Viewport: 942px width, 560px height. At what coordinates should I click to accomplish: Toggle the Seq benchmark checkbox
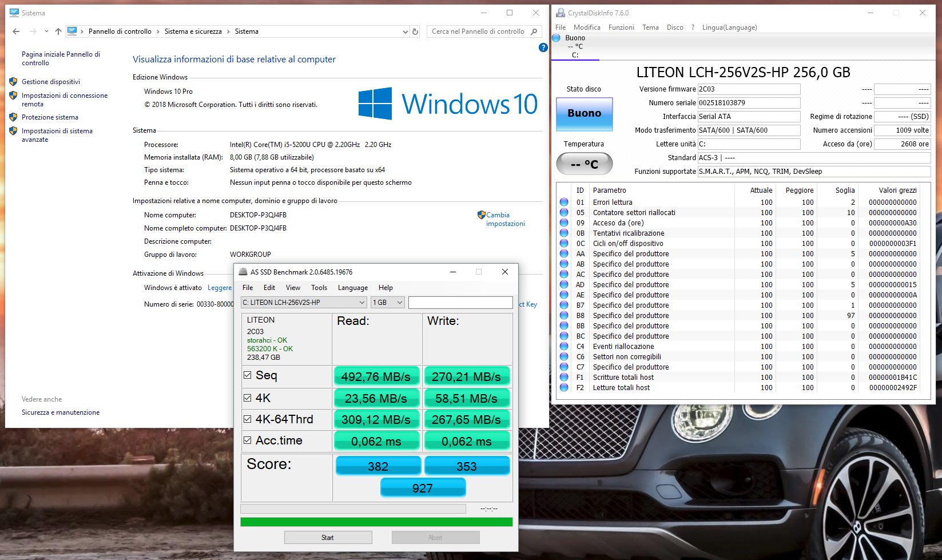(248, 375)
